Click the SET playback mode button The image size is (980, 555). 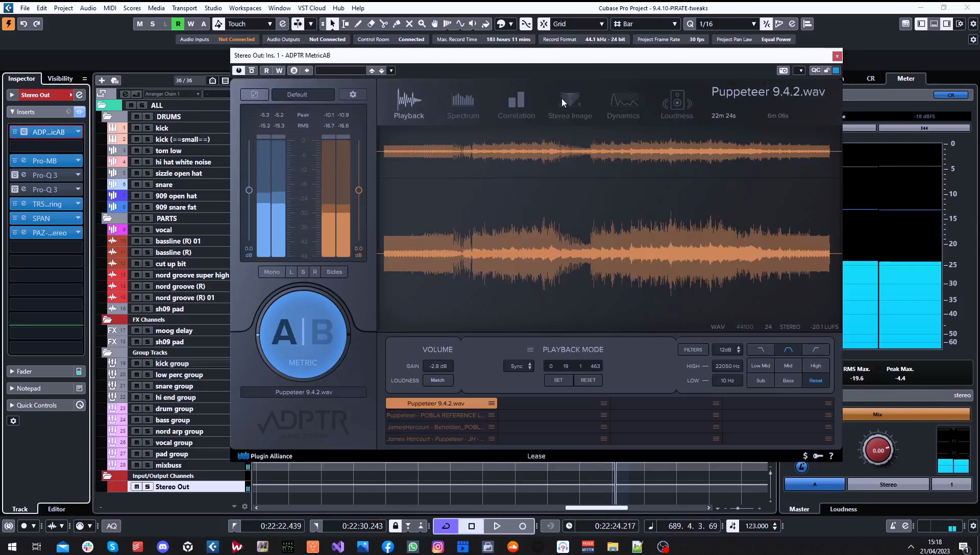(558, 380)
